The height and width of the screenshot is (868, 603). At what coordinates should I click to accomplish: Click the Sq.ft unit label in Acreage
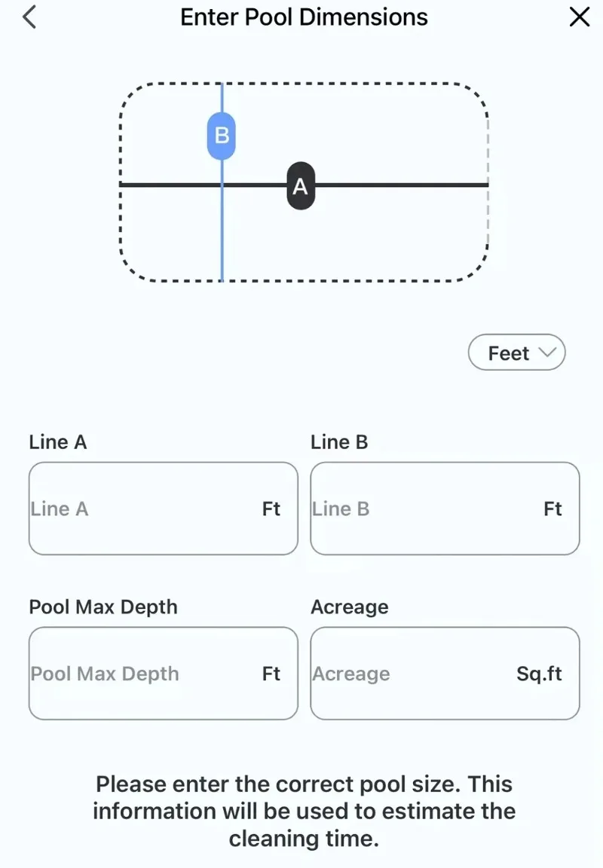539,674
